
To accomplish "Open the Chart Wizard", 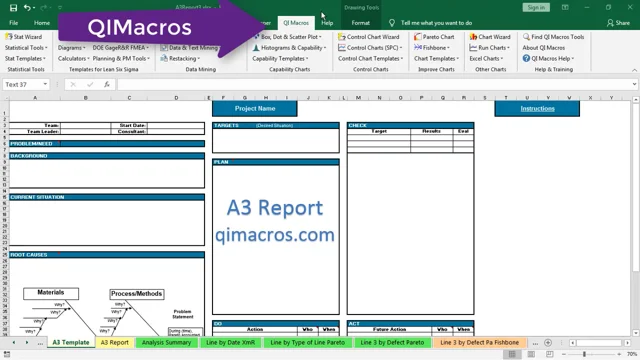I will 490,37.
